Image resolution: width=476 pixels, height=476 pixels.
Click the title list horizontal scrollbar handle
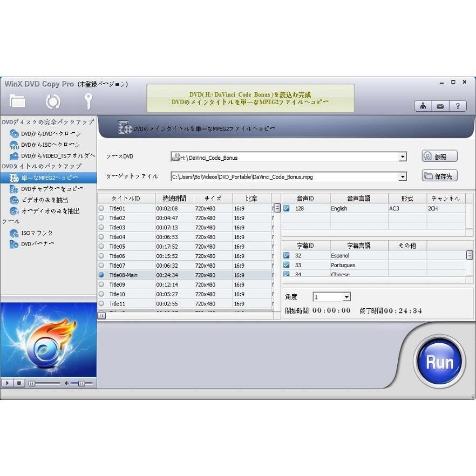point(101,316)
